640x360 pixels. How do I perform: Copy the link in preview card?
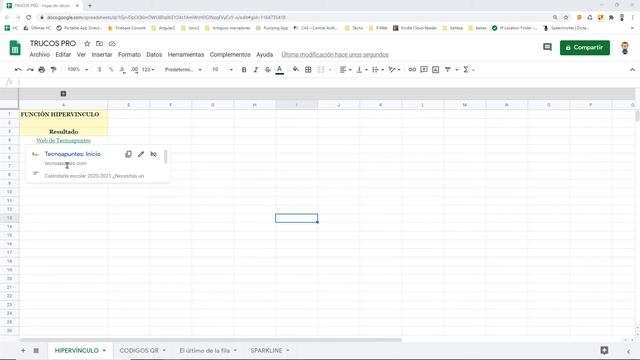click(x=128, y=154)
